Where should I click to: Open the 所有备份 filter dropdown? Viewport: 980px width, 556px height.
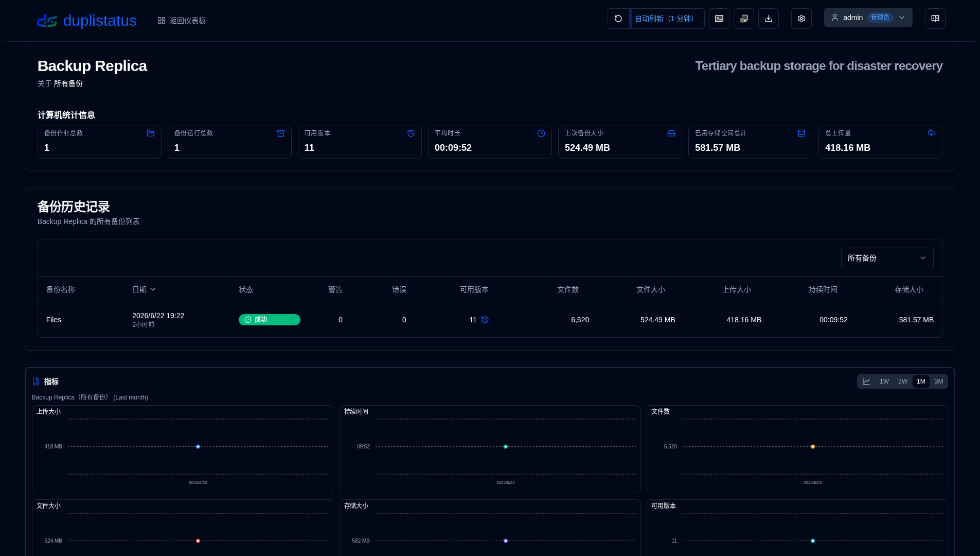tap(887, 258)
